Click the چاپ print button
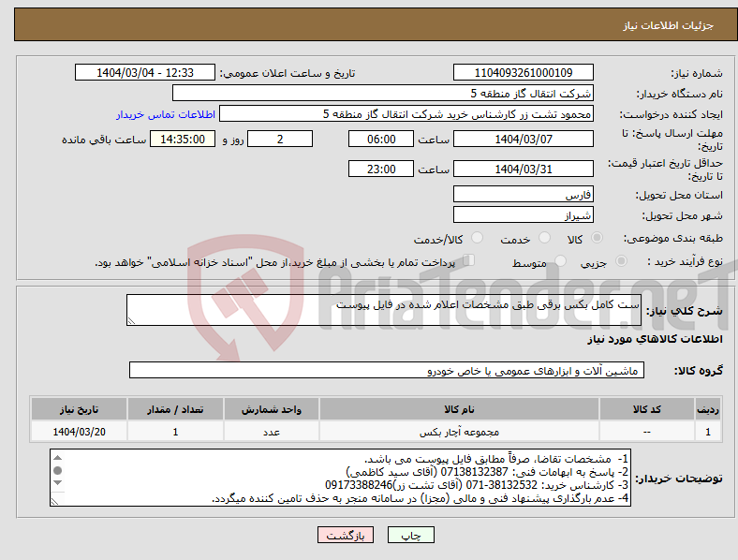Screen dimensions: 738x560 click(410, 535)
